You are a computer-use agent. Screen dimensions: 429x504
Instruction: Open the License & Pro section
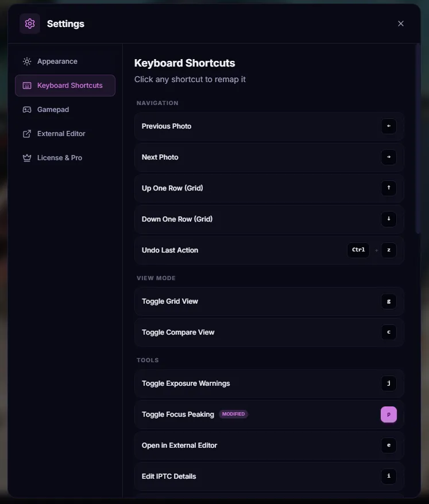tap(65, 158)
